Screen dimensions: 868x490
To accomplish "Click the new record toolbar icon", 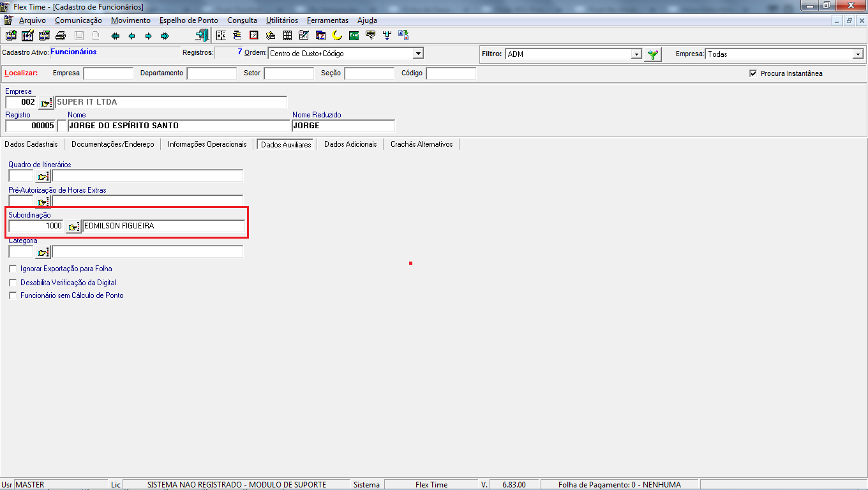I will [11, 36].
